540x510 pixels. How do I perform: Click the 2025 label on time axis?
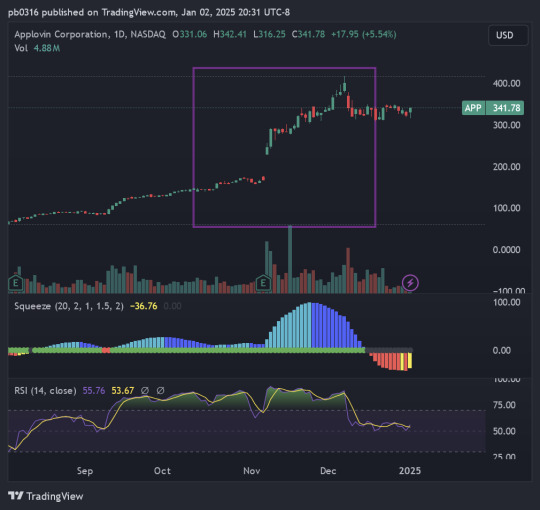[x=410, y=471]
